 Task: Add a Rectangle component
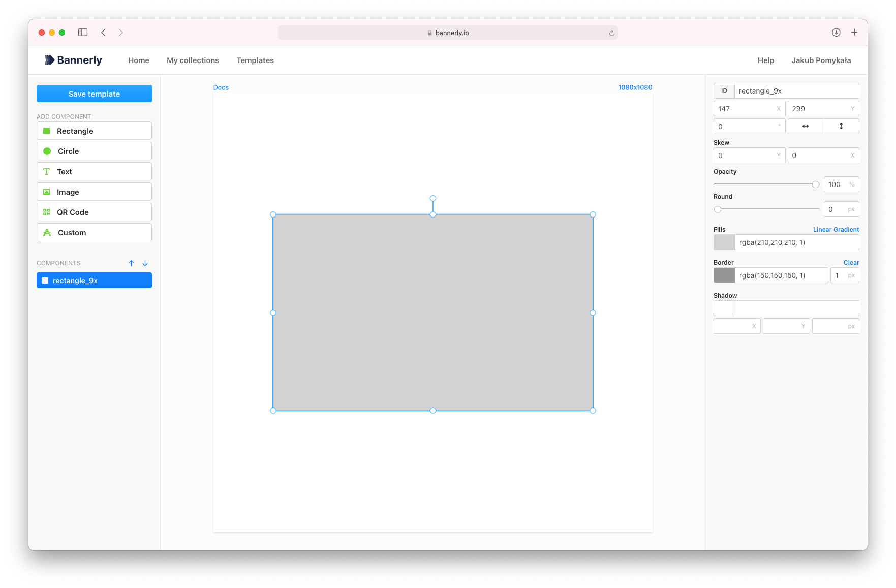[x=94, y=131]
